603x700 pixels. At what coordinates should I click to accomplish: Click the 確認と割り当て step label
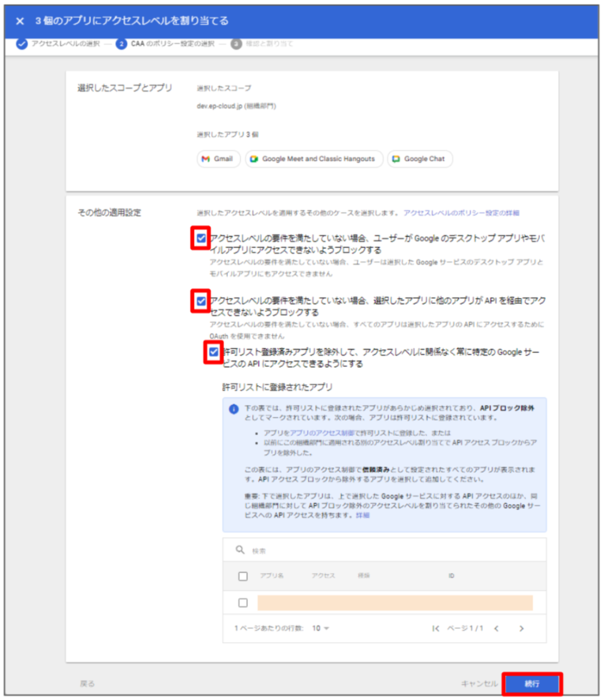[270, 43]
